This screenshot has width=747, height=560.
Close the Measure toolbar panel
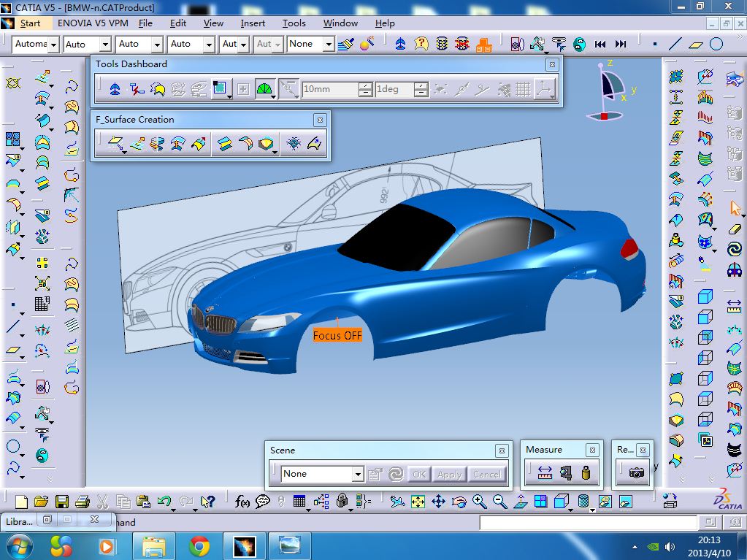pos(592,450)
